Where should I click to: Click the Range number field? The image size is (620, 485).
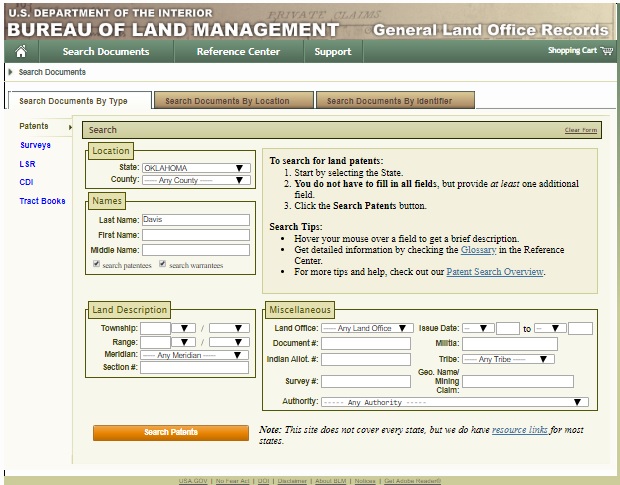[155, 342]
